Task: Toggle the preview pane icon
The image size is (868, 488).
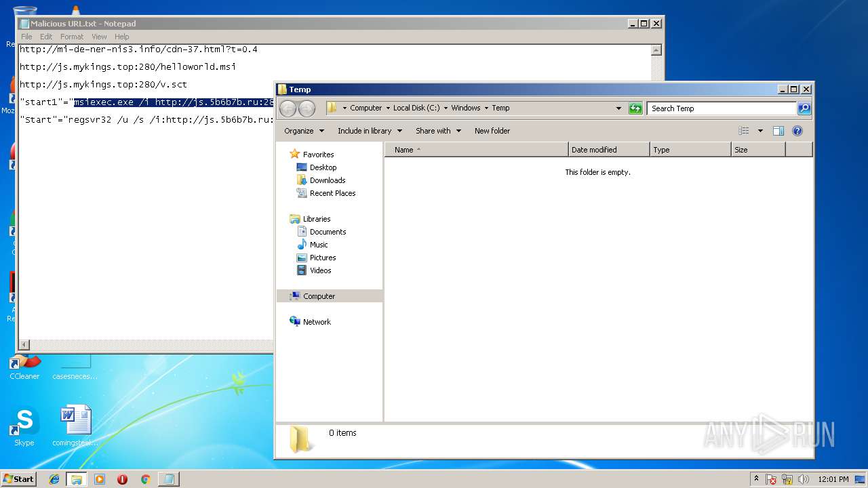Action: [x=778, y=131]
